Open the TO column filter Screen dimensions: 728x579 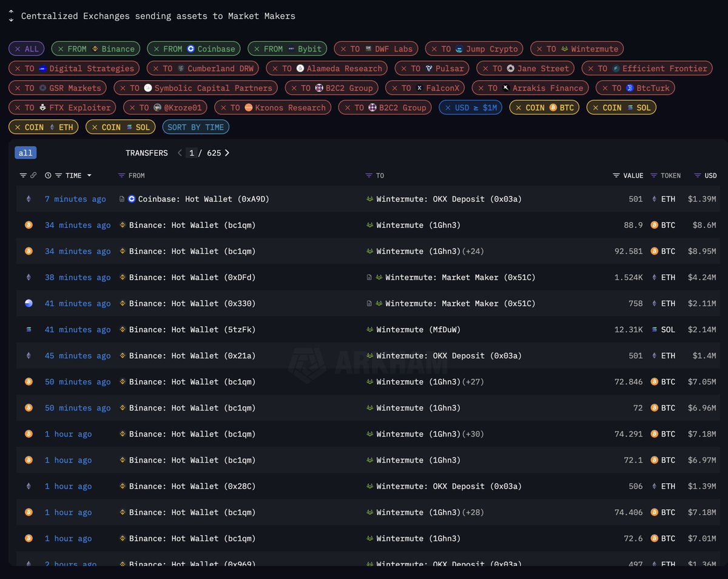[x=369, y=175]
